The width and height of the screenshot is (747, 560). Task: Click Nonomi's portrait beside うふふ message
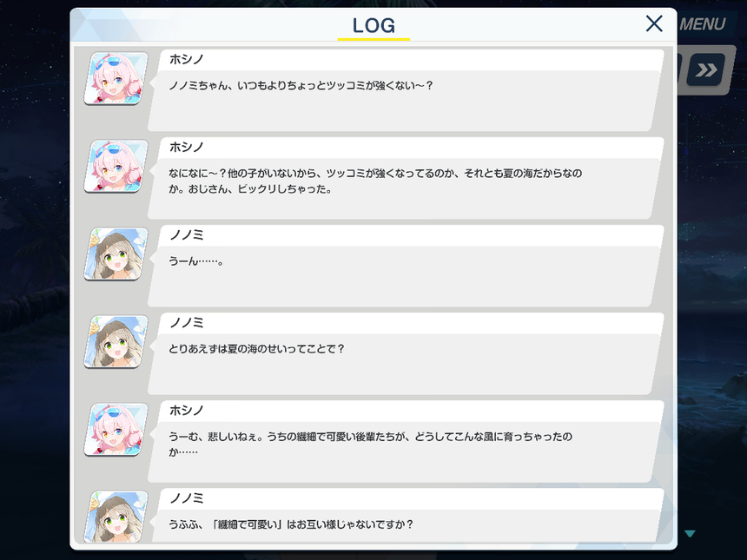[116, 517]
